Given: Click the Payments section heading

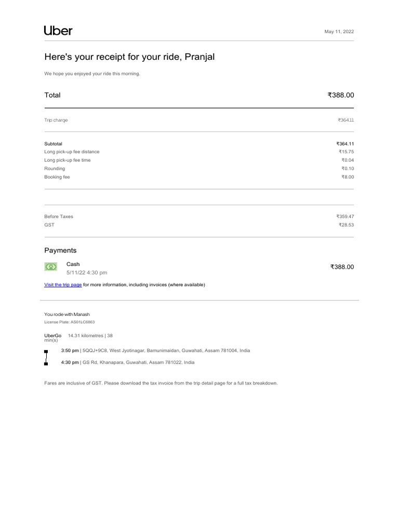Looking at the screenshot, I should [60, 250].
